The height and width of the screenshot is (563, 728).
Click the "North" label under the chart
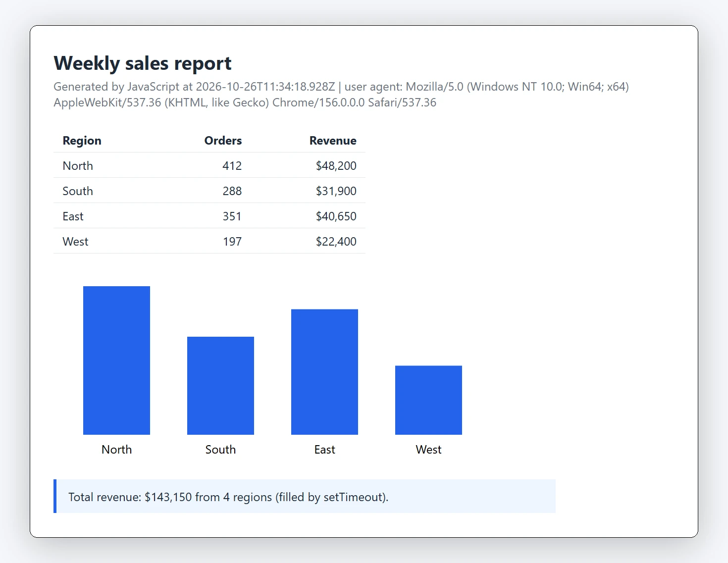[116, 450]
